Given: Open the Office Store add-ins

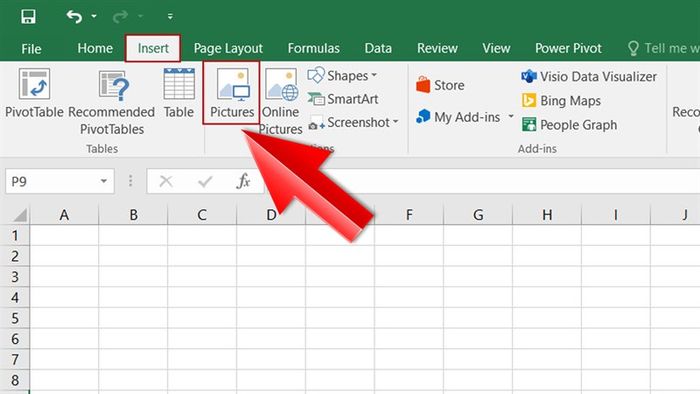Looking at the screenshot, I should click(x=440, y=85).
